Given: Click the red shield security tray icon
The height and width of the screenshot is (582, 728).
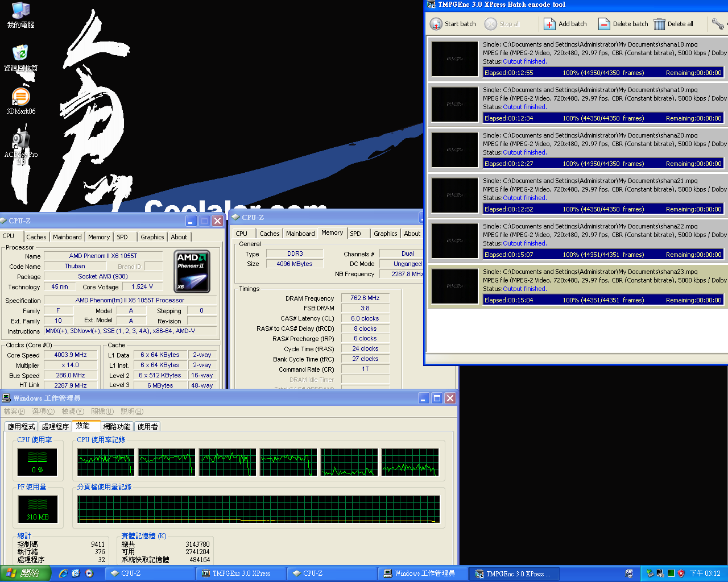Looking at the screenshot, I should (681, 573).
